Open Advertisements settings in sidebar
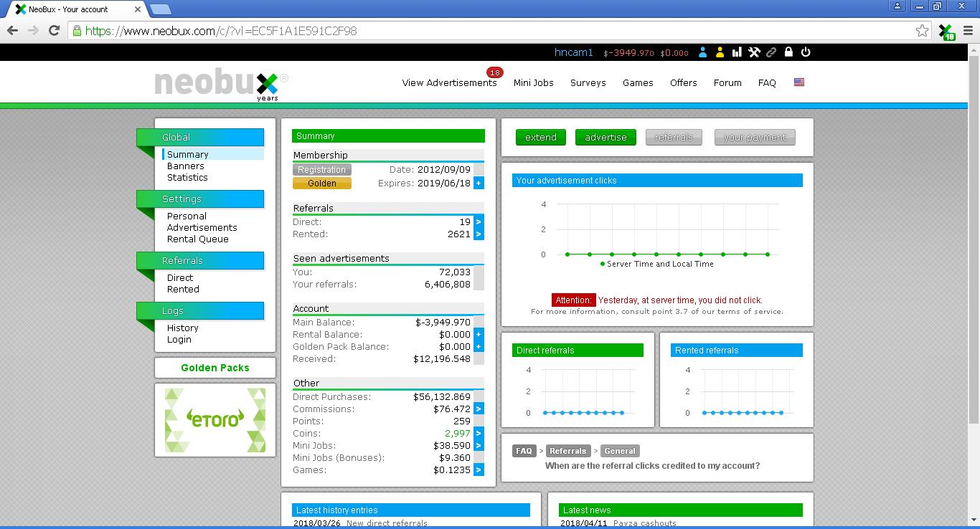This screenshot has width=980, height=529. [x=202, y=228]
